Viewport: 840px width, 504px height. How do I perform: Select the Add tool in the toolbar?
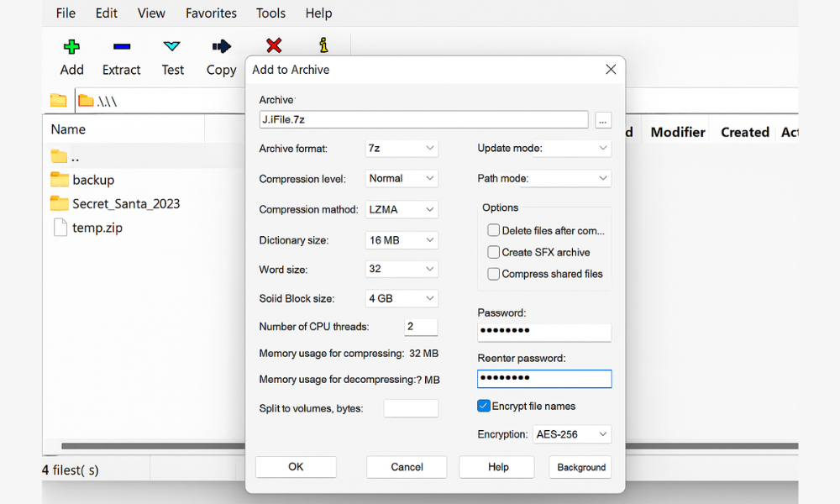(71, 55)
